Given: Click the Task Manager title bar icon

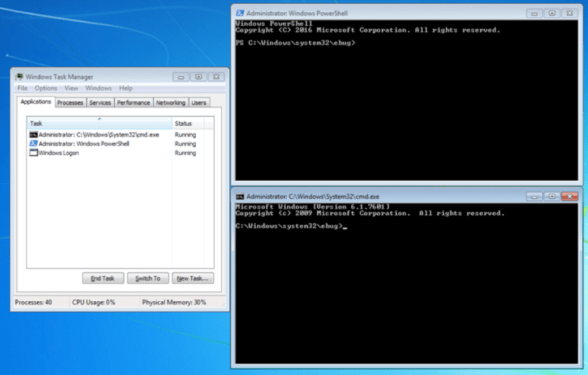Looking at the screenshot, I should coord(19,77).
